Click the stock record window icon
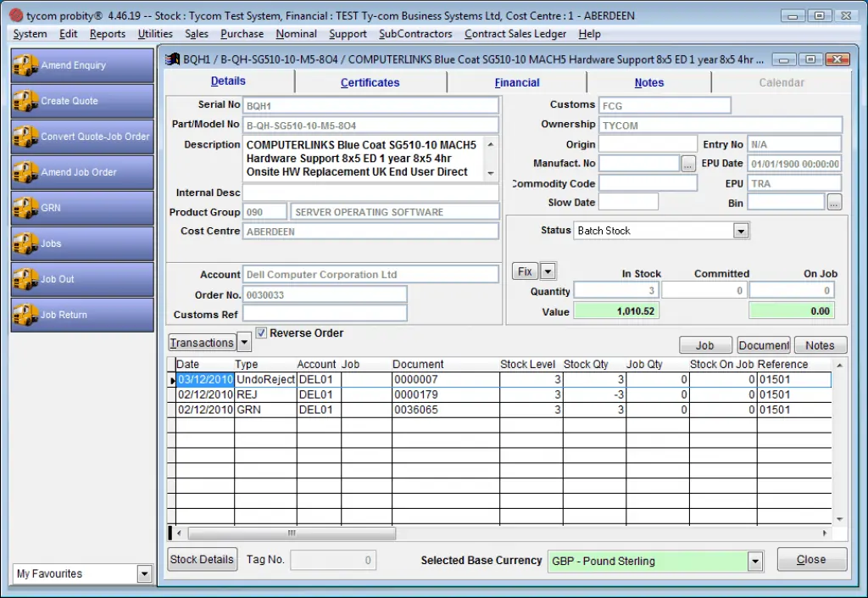868x598 pixels. click(173, 59)
